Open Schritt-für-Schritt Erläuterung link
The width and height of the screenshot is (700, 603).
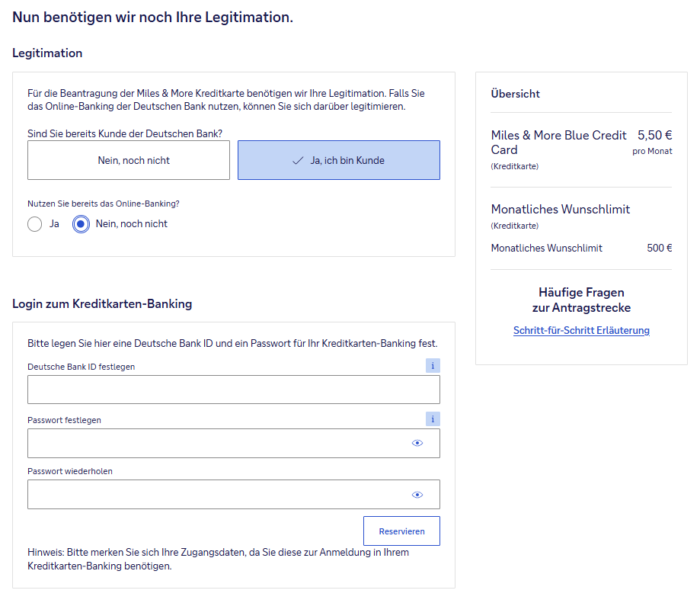click(x=581, y=330)
